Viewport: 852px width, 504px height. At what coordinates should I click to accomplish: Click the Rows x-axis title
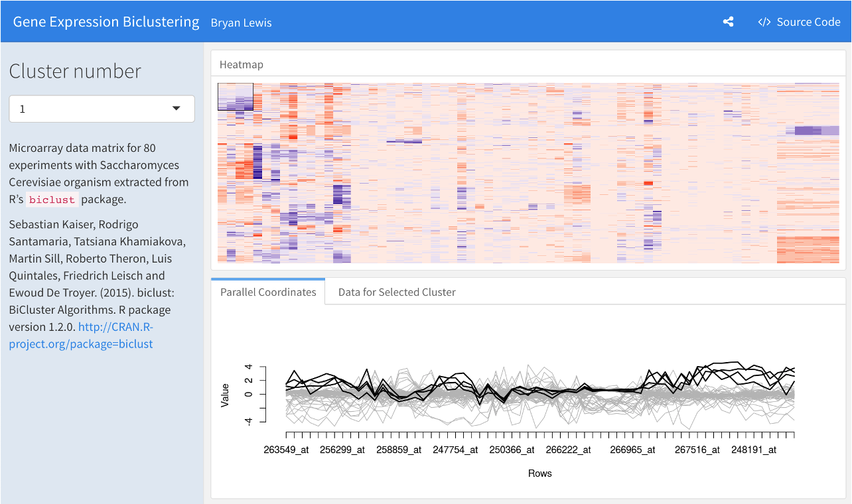coord(540,473)
